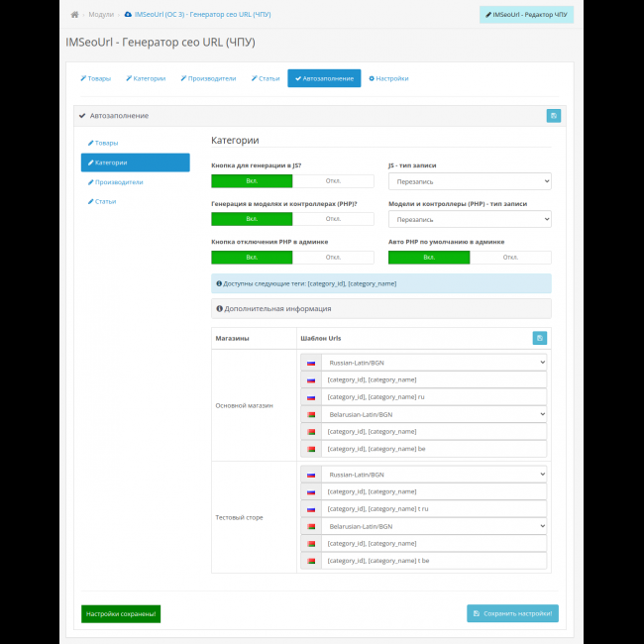Open JS - тип записи dropdown

[470, 181]
